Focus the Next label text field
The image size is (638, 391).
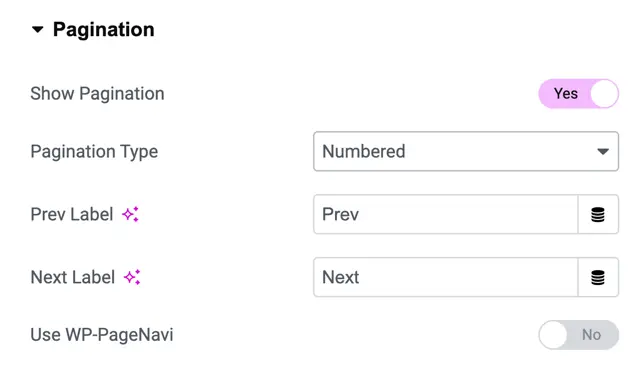[x=446, y=277]
